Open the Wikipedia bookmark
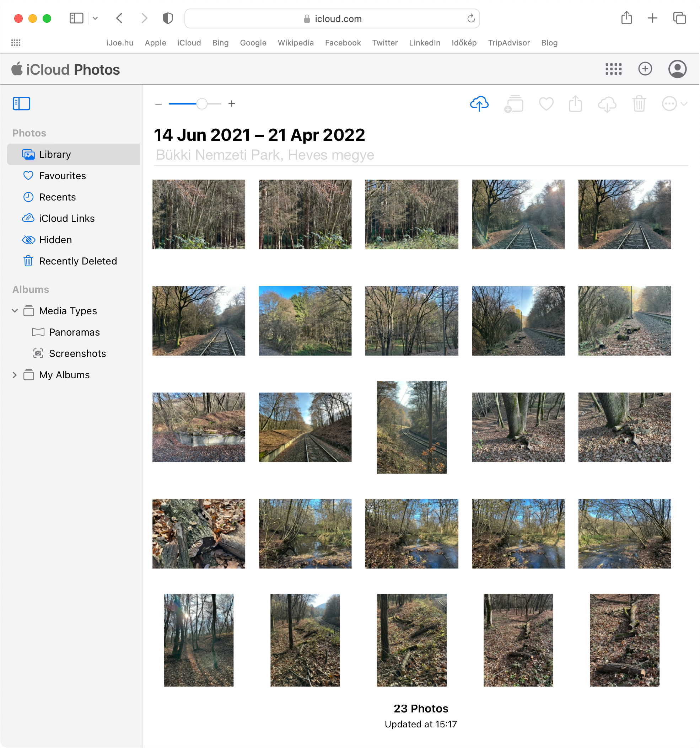Screen dimensions: 700x748 click(x=296, y=43)
